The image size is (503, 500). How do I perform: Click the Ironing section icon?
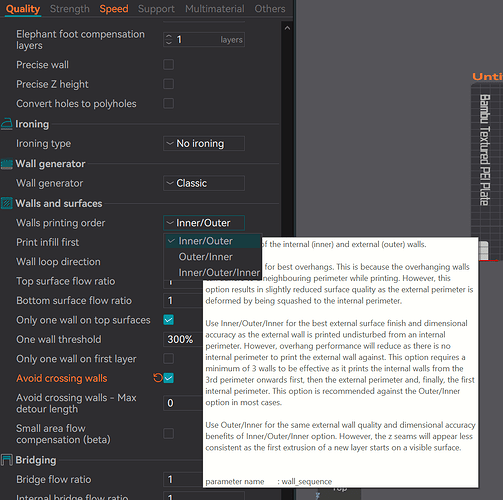7,124
